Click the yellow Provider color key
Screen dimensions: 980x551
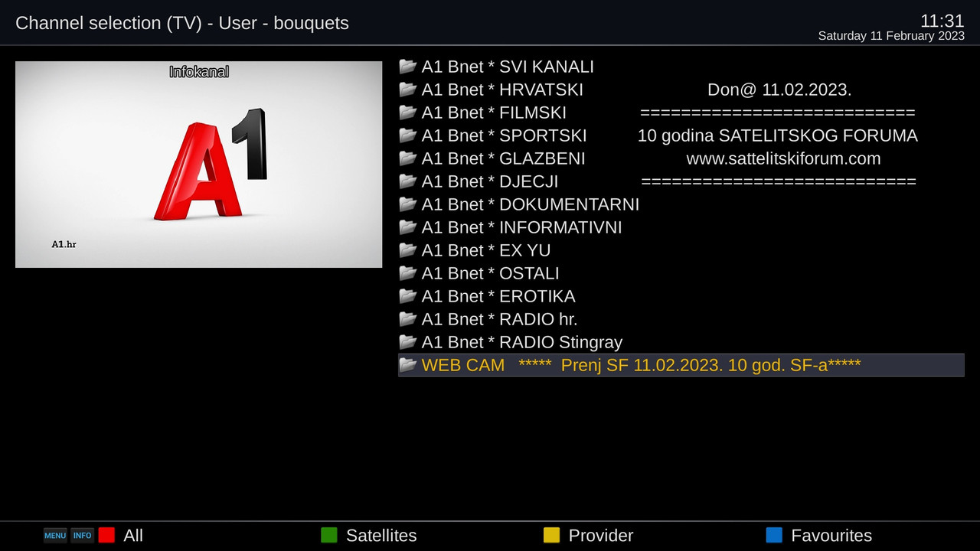(x=551, y=536)
